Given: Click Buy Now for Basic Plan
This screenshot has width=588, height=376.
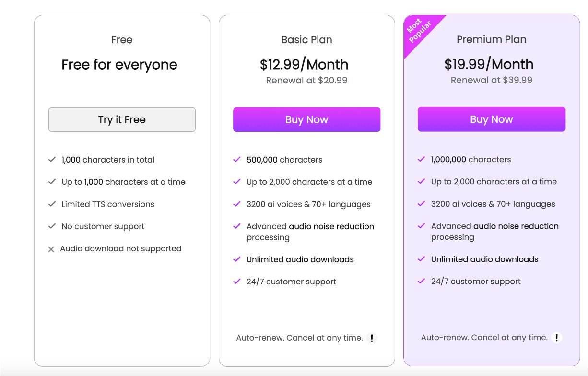Looking at the screenshot, I should point(306,119).
